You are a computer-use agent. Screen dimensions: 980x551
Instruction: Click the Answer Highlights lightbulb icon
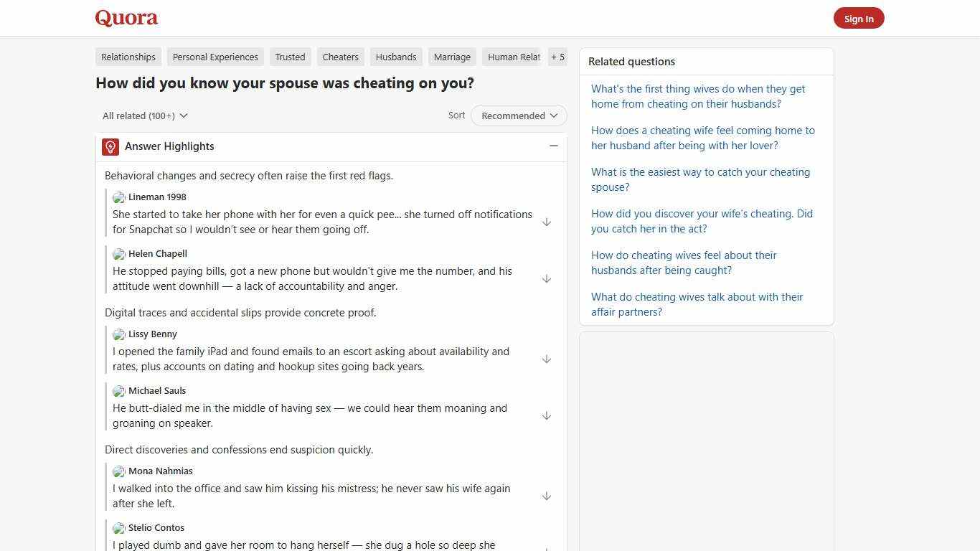(x=110, y=146)
